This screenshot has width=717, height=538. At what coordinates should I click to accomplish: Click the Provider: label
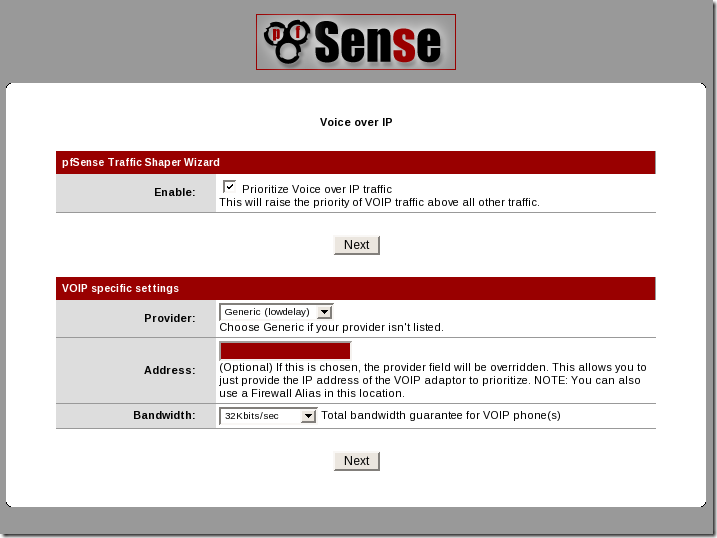(170, 318)
